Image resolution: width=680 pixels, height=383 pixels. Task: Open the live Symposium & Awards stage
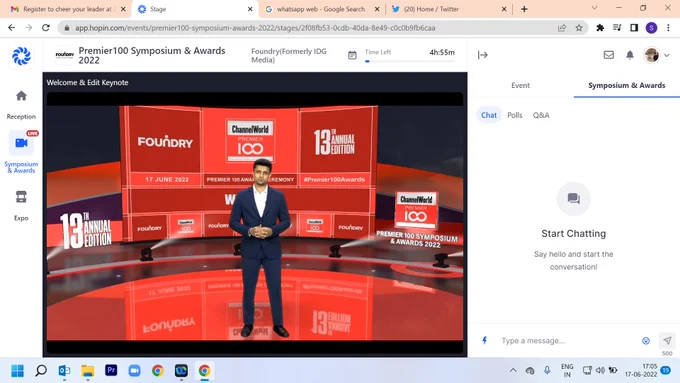pyautogui.click(x=21, y=143)
